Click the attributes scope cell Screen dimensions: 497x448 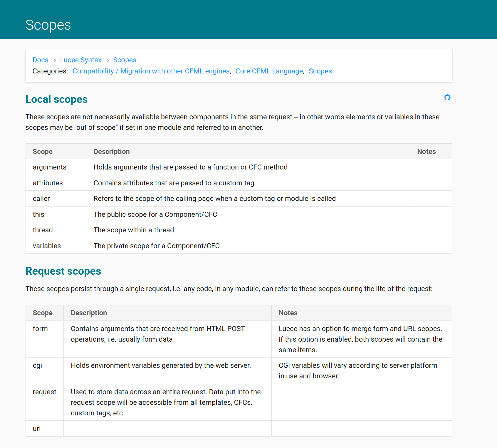coord(56,183)
